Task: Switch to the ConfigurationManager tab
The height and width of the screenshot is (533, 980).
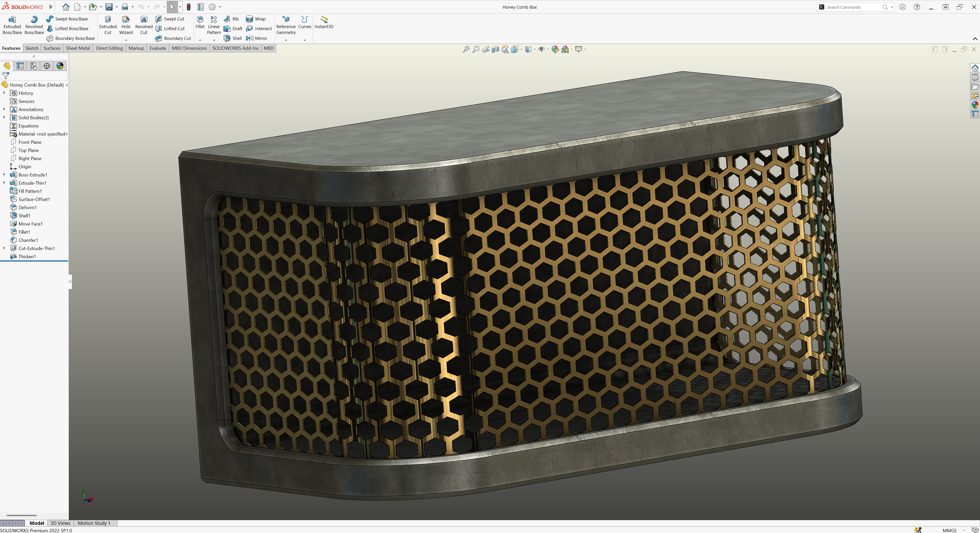Action: (33, 66)
